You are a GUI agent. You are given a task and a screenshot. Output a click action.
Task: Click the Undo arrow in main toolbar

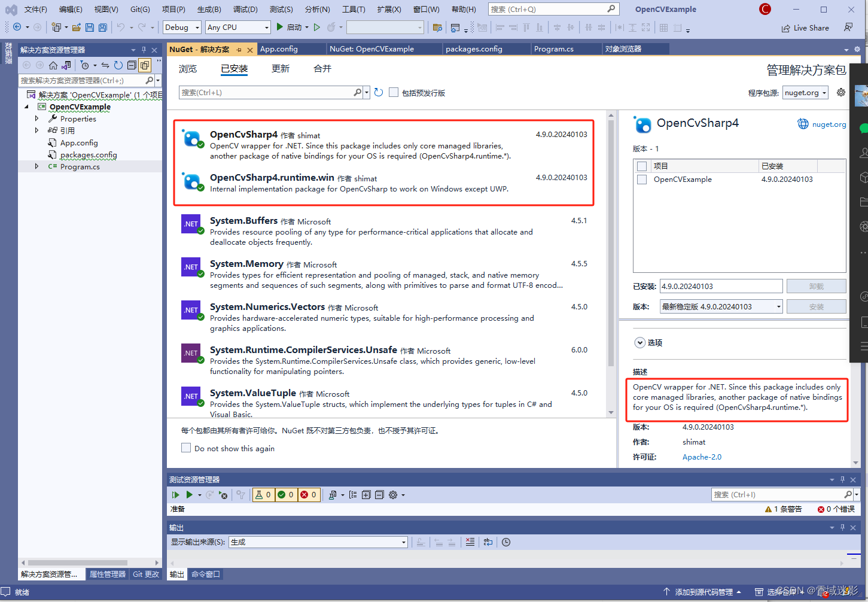click(121, 27)
